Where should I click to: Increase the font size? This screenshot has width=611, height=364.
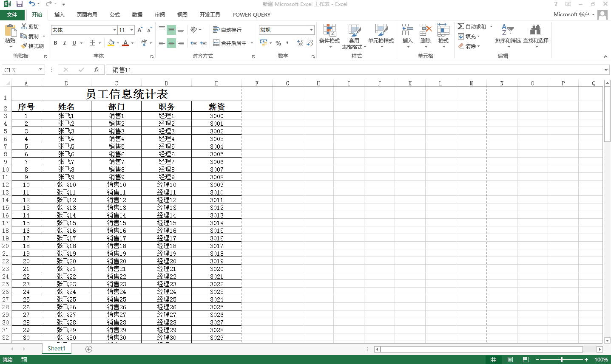[140, 30]
